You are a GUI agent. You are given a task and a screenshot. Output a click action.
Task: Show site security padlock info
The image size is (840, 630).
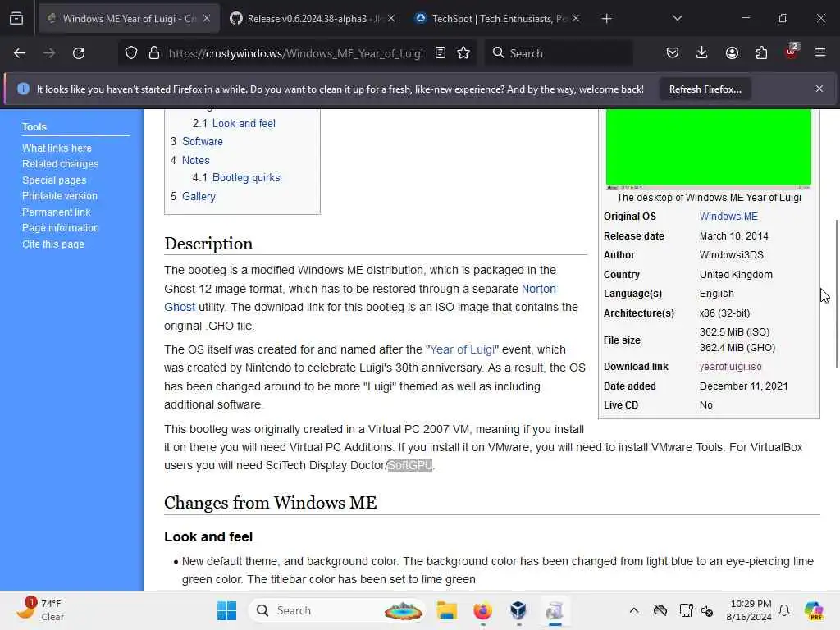click(x=154, y=53)
